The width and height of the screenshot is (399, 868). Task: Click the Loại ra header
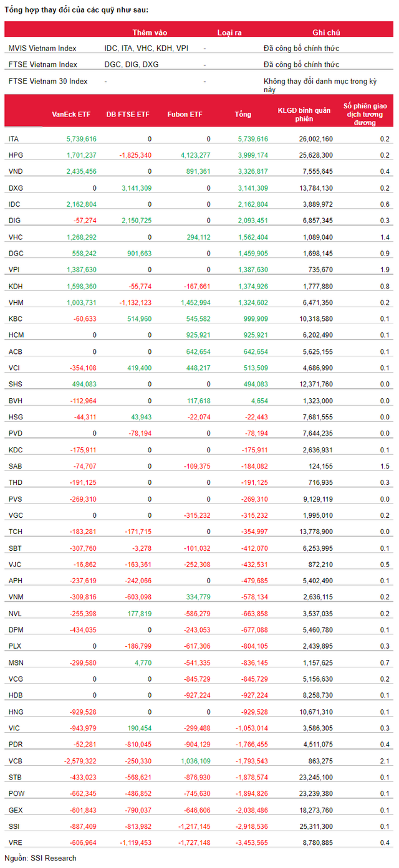coord(229,32)
